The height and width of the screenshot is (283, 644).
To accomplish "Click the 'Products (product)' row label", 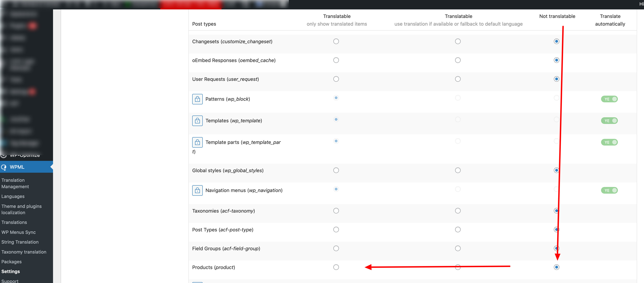I will [x=214, y=267].
